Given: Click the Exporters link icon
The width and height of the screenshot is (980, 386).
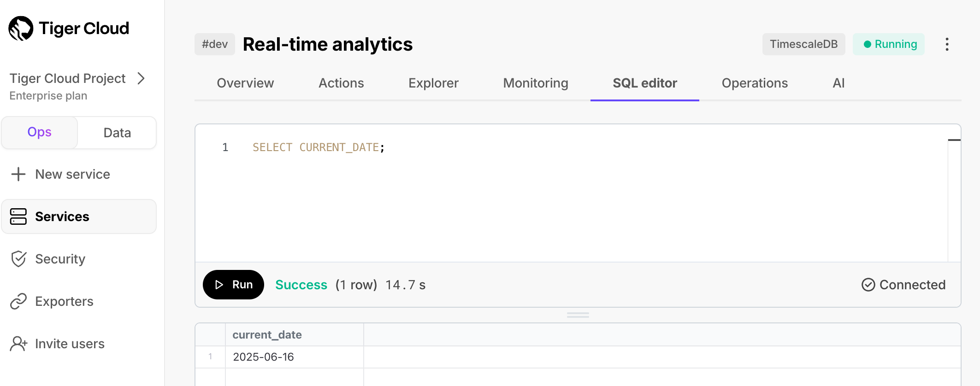Looking at the screenshot, I should coord(18,301).
